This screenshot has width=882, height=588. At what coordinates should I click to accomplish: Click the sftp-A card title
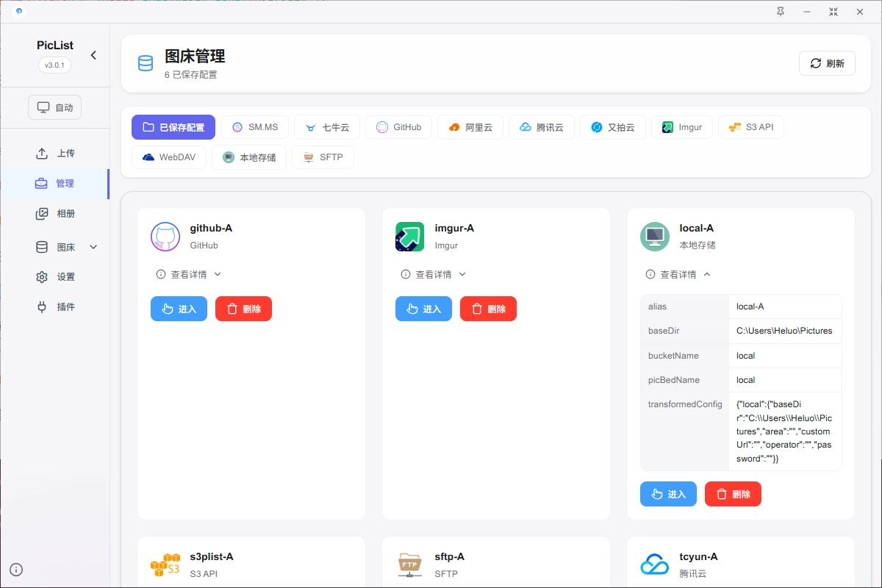449,557
